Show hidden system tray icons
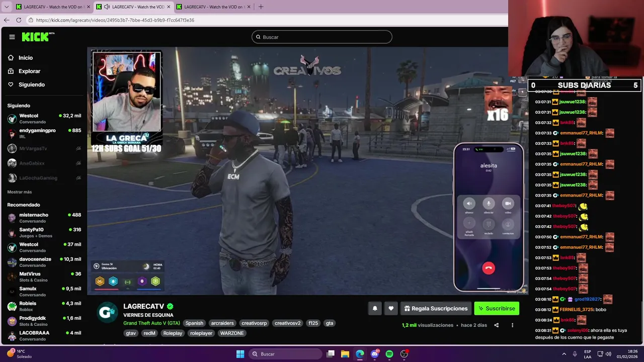Image resolution: width=644 pixels, height=362 pixels. pos(563,354)
